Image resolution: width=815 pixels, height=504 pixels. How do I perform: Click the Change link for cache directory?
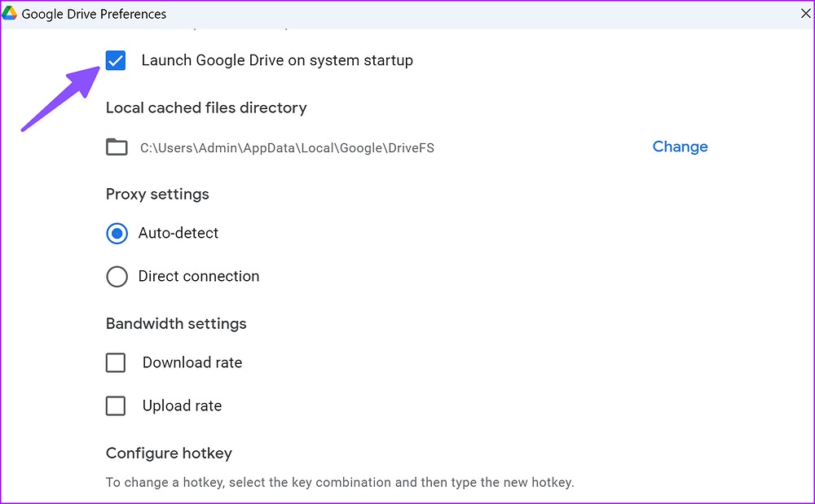tap(680, 147)
